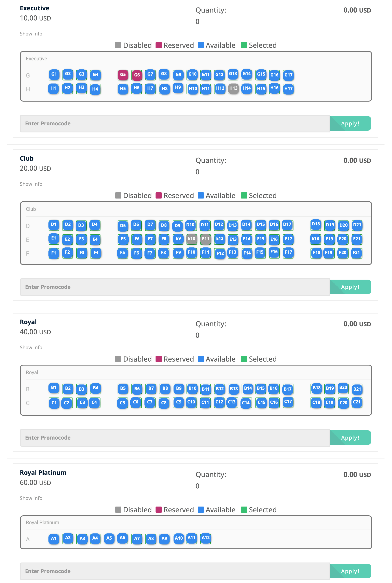
Task: Pick Royal seat B10
Action: pos(192,388)
